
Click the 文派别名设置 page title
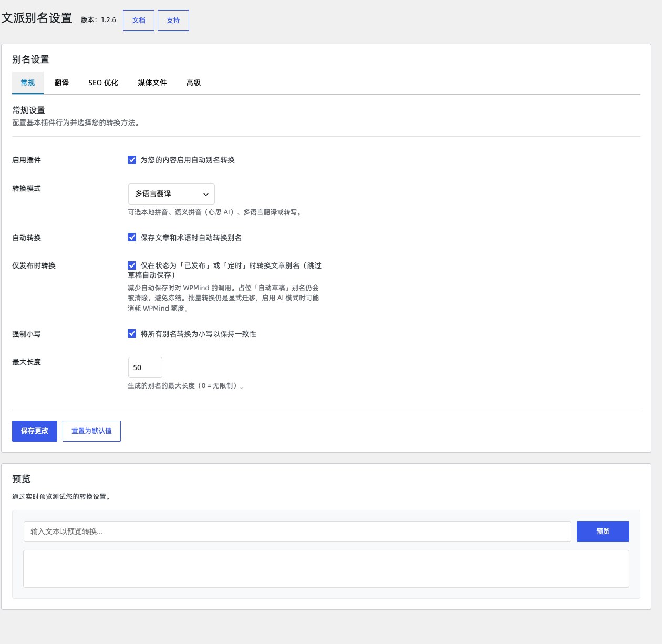[37, 18]
